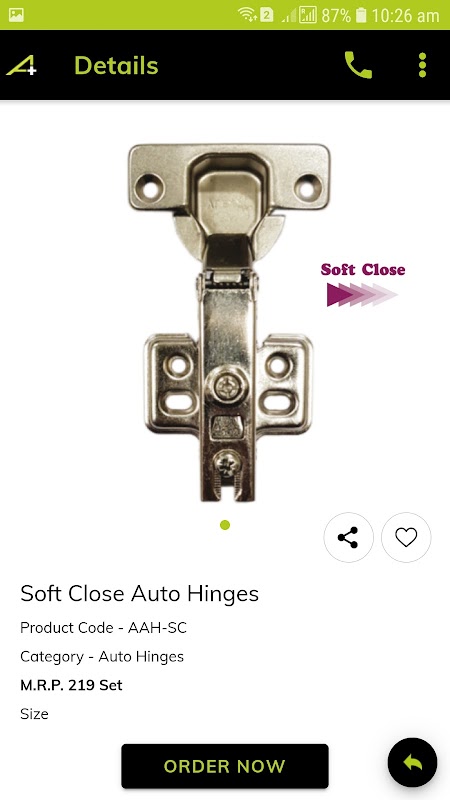Call the store via phone icon
Image resolution: width=450 pixels, height=800 pixels.
point(358,65)
